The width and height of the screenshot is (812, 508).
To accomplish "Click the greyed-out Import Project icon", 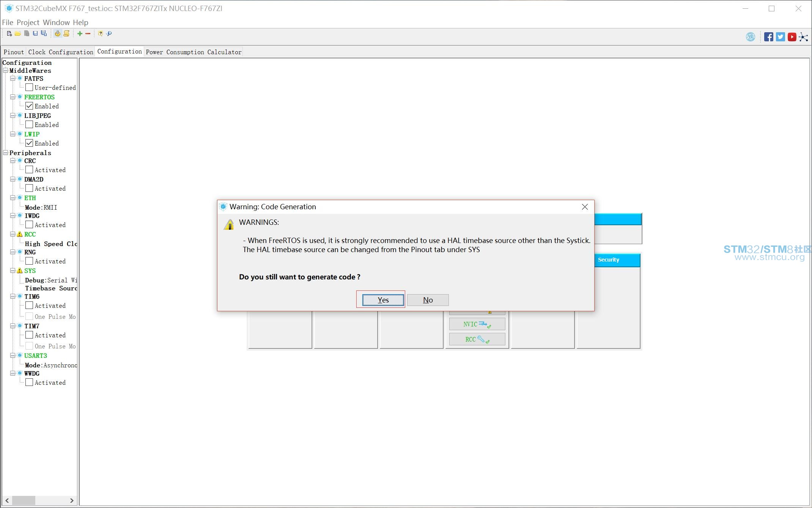I will 27,34.
